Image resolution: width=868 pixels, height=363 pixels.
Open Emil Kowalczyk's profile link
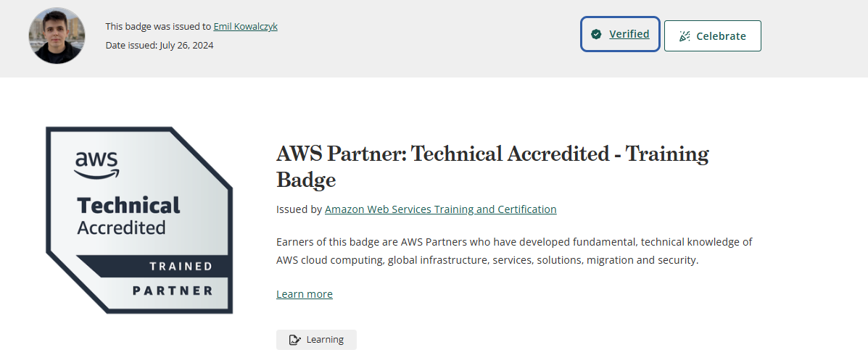pos(245,26)
